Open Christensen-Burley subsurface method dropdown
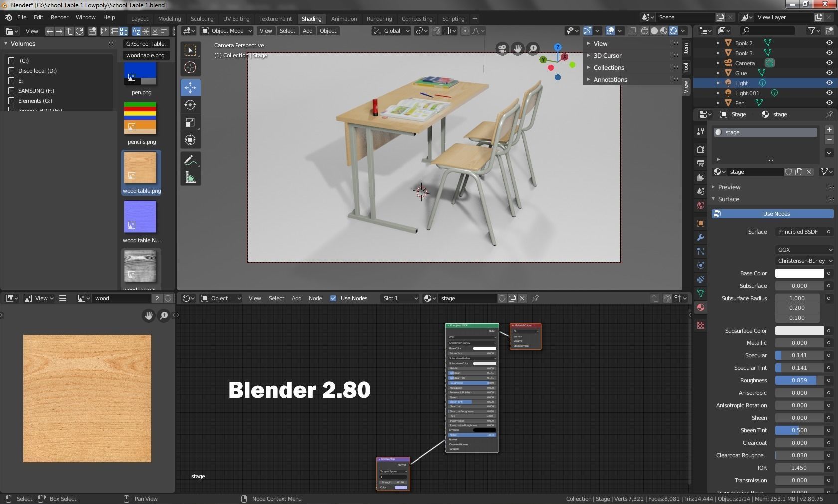This screenshot has height=504, width=838. [x=805, y=261]
